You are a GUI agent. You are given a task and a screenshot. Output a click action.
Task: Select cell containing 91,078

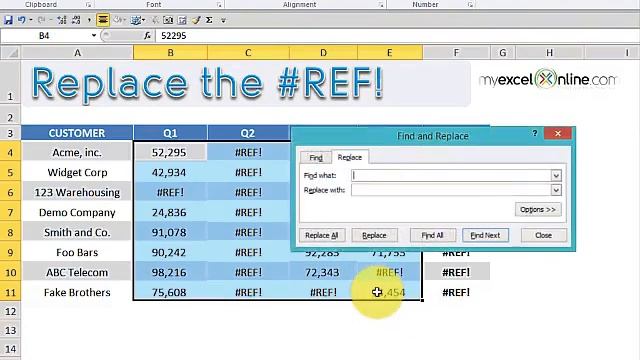(x=170, y=232)
